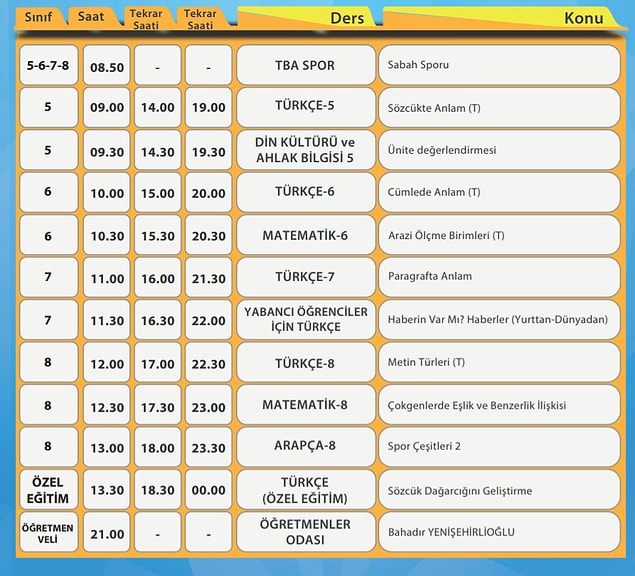Select the 15.30 repeat time cell

[x=158, y=235]
